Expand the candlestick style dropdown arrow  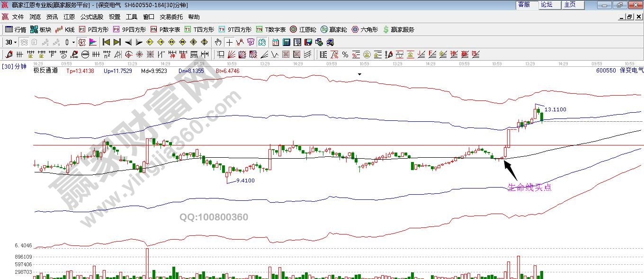(73, 42)
